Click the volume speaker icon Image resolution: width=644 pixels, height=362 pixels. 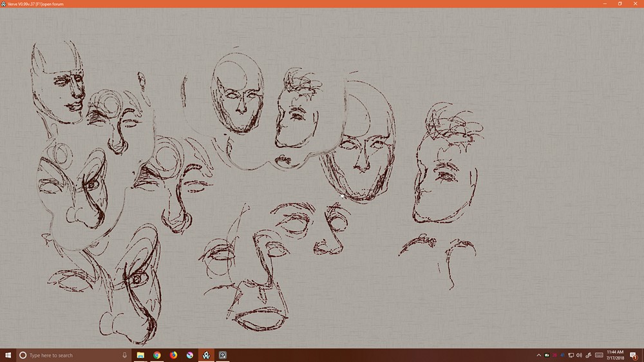pos(579,355)
